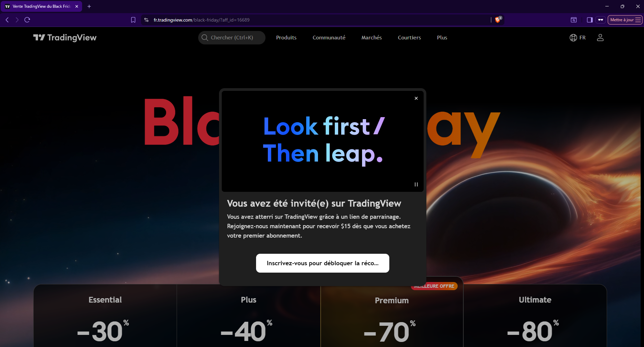Close the invitation popup
The image size is (644, 347).
point(416,98)
